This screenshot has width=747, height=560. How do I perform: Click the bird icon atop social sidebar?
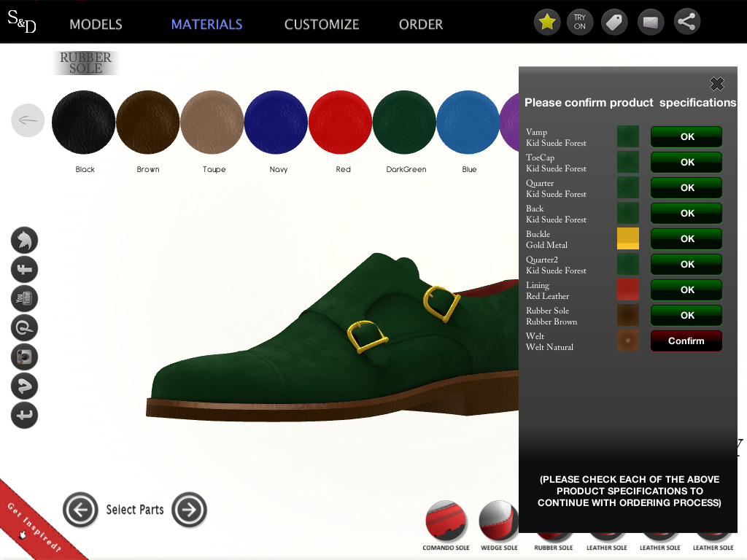[24, 240]
